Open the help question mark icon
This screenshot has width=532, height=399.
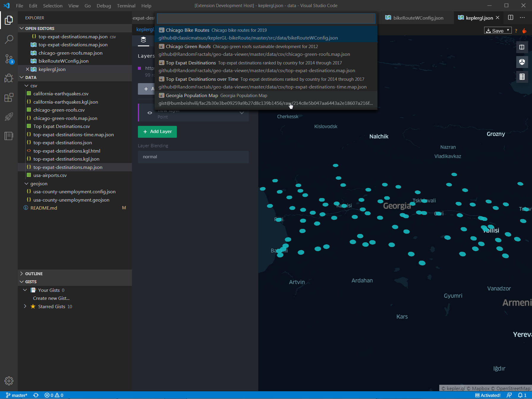[x=516, y=31]
